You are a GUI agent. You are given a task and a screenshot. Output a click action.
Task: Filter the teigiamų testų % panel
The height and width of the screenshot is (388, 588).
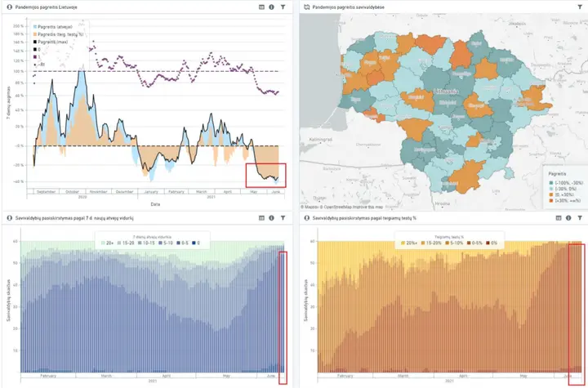(x=580, y=218)
